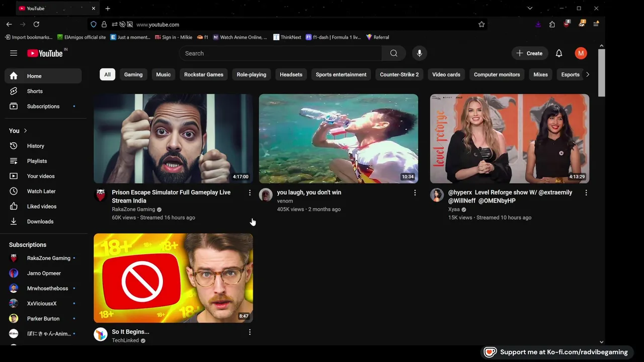Click the venom channel avatar
The height and width of the screenshot is (362, 644).
266,195
